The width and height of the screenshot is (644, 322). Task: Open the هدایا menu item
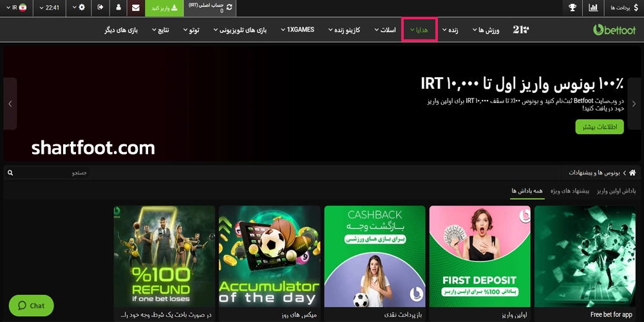pyautogui.click(x=420, y=30)
